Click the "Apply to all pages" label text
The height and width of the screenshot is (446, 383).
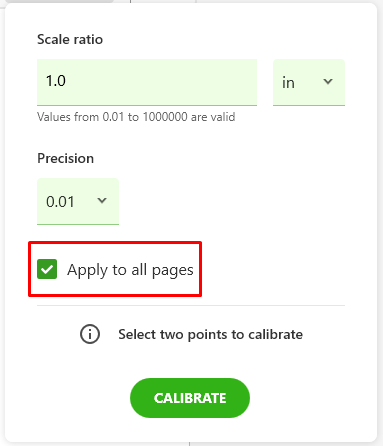[x=130, y=270]
